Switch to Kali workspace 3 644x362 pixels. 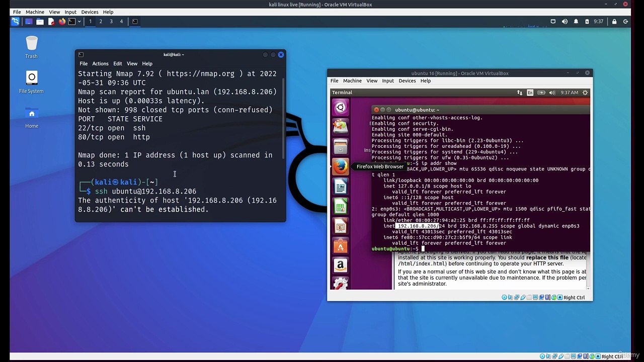111,21
